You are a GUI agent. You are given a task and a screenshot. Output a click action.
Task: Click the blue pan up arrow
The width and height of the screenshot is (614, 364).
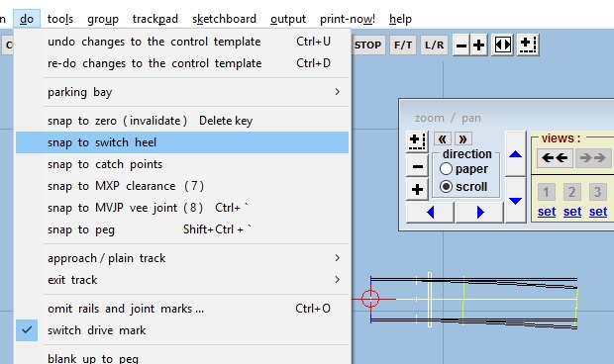515,154
